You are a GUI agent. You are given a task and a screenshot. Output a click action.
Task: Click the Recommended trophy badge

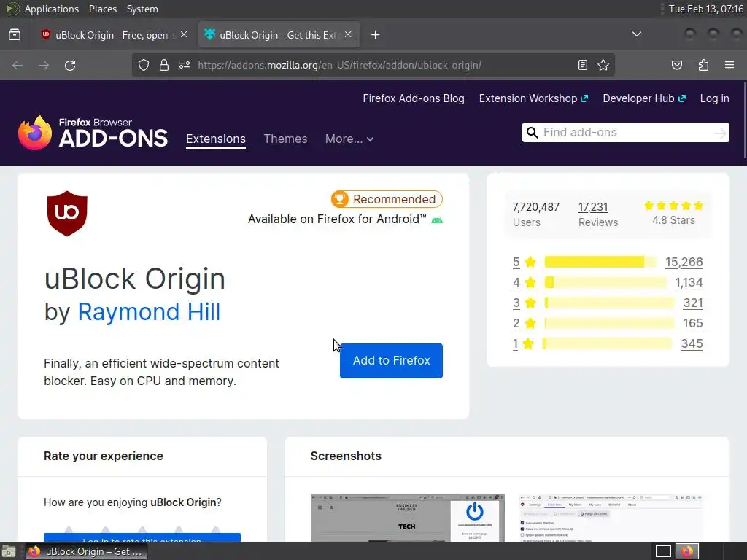click(x=387, y=199)
